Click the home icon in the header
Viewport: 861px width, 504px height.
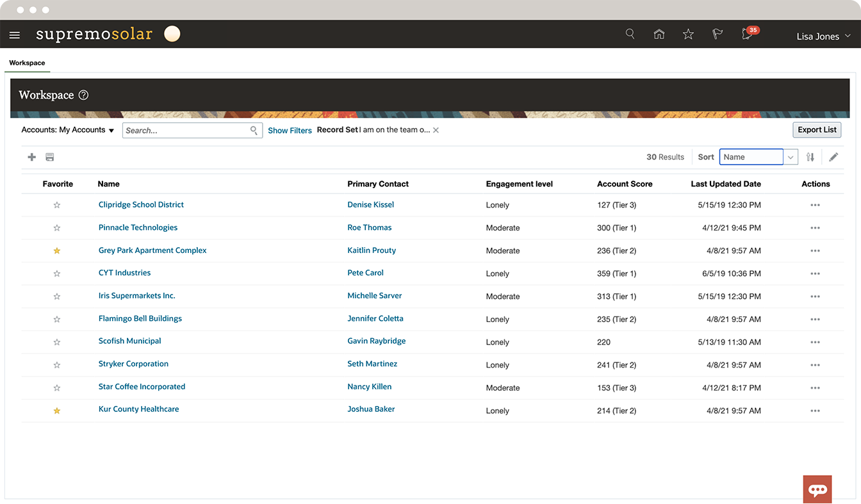[659, 34]
